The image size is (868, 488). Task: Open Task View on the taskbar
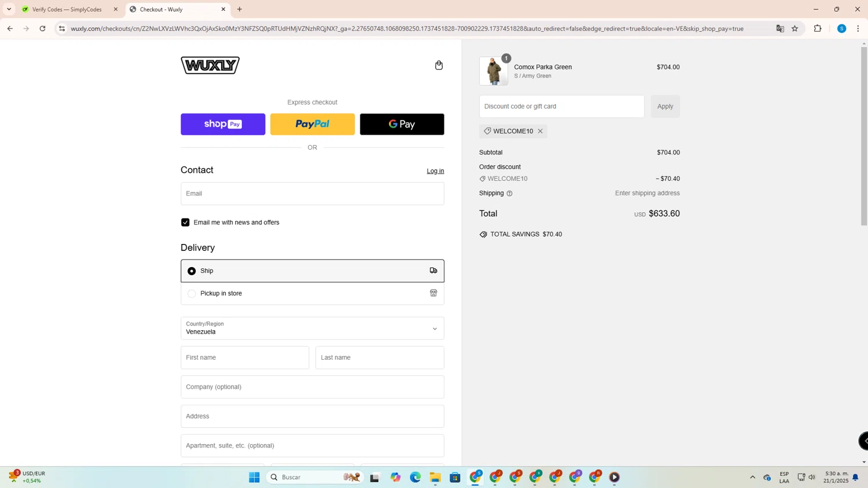[374, 478]
